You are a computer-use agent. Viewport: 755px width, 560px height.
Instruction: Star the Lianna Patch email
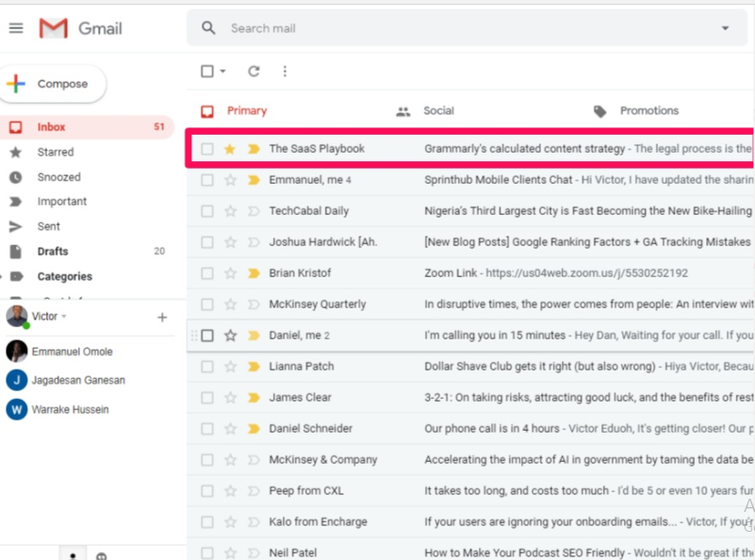(x=230, y=367)
